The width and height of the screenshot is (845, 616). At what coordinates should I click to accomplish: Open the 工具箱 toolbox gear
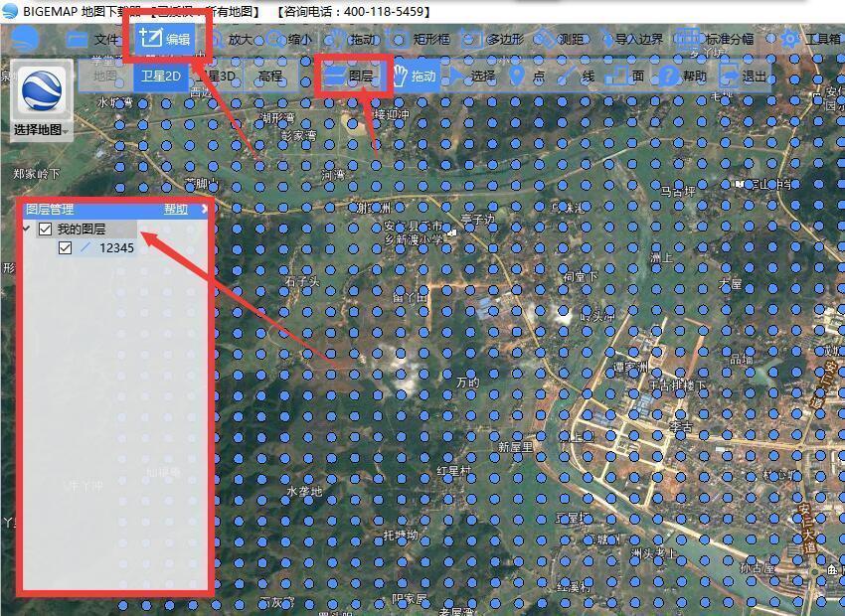(811, 40)
